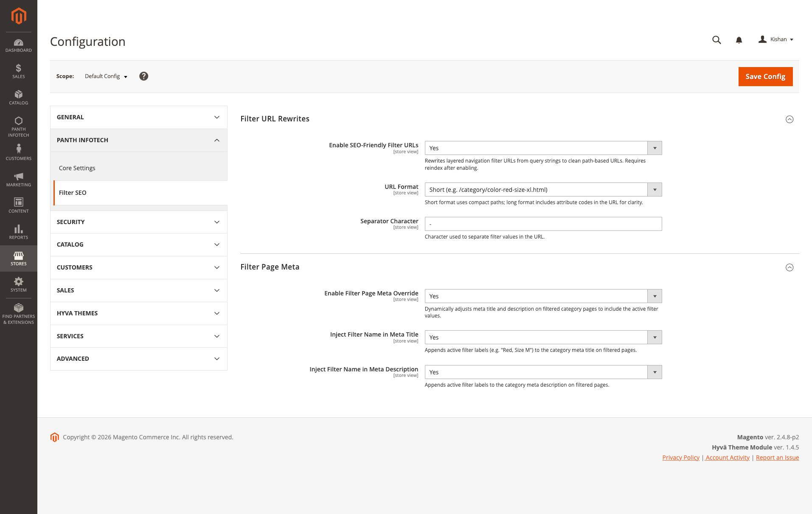Select the Sales icon in the sidebar
This screenshot has width=812, height=514.
point(18,71)
